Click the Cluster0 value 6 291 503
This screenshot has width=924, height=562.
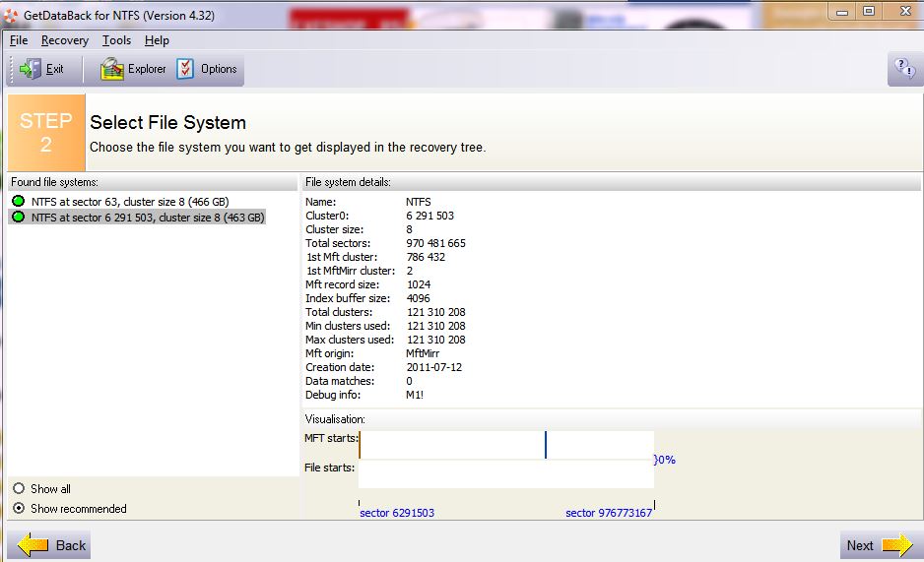tap(429, 216)
